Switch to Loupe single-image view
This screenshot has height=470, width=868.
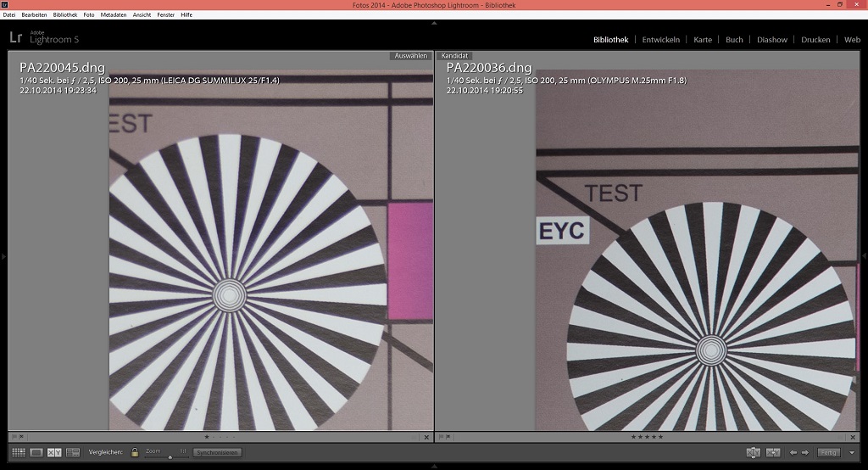(36, 453)
